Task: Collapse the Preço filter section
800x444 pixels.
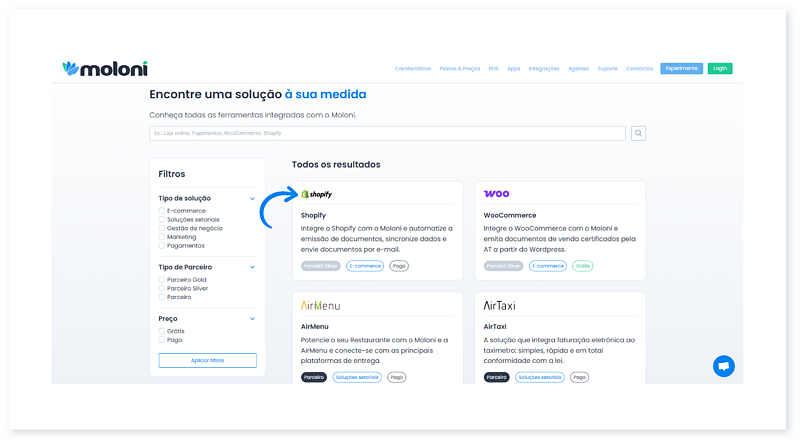Action: 252,318
